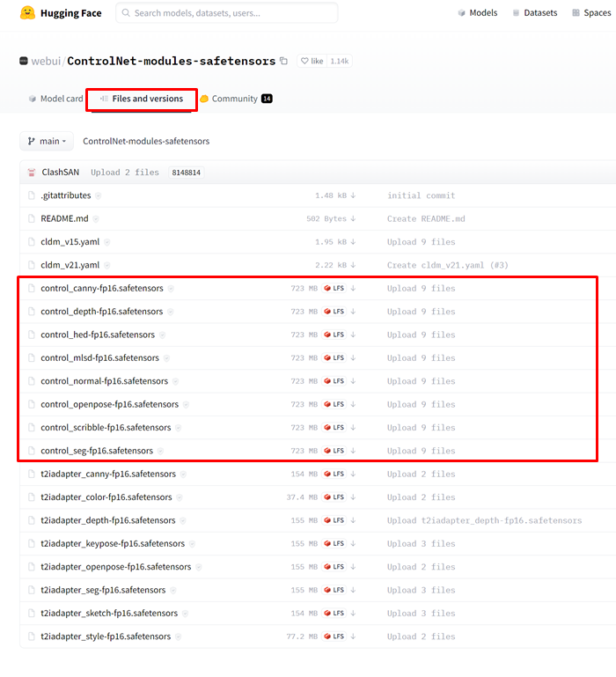This screenshot has height=677, width=616.
Task: Click safe-scan shield icon beside README.md
Action: coord(96,219)
